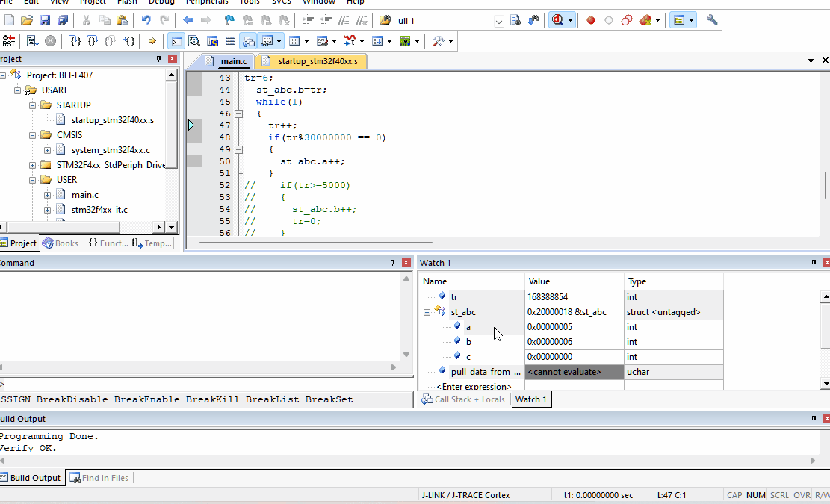Toggle Start/Stop Debug Session button
Viewport: 830px width, 504px height.
click(558, 20)
